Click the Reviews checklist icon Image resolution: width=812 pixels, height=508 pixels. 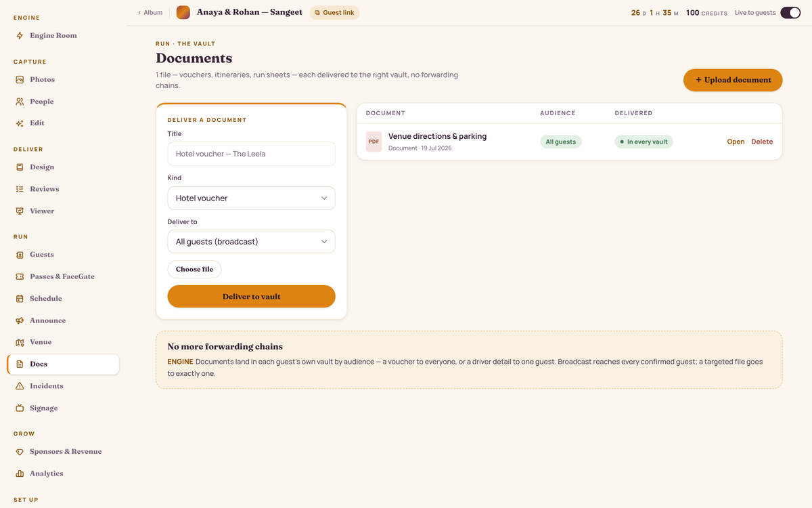click(x=20, y=189)
